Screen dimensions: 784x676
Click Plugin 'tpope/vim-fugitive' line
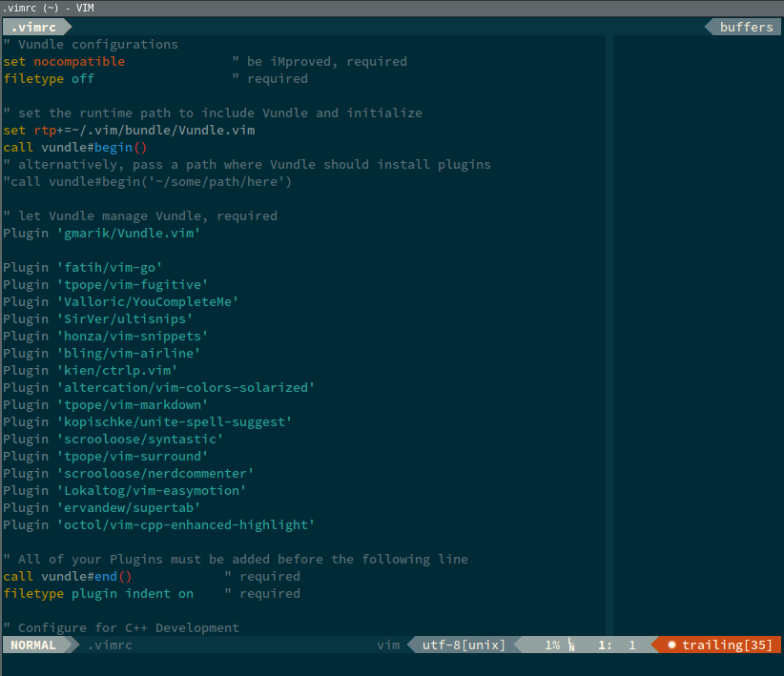pyautogui.click(x=106, y=284)
